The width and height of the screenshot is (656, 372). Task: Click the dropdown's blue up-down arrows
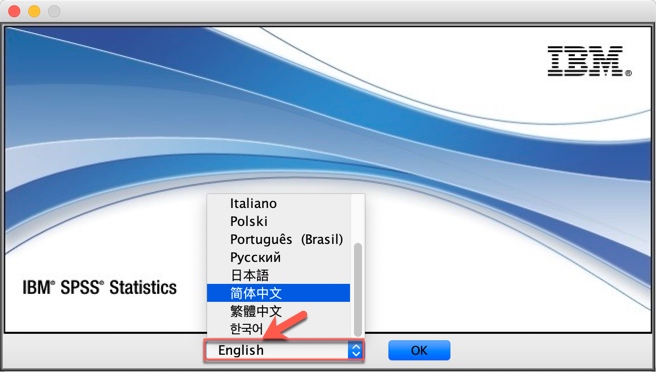click(x=355, y=350)
